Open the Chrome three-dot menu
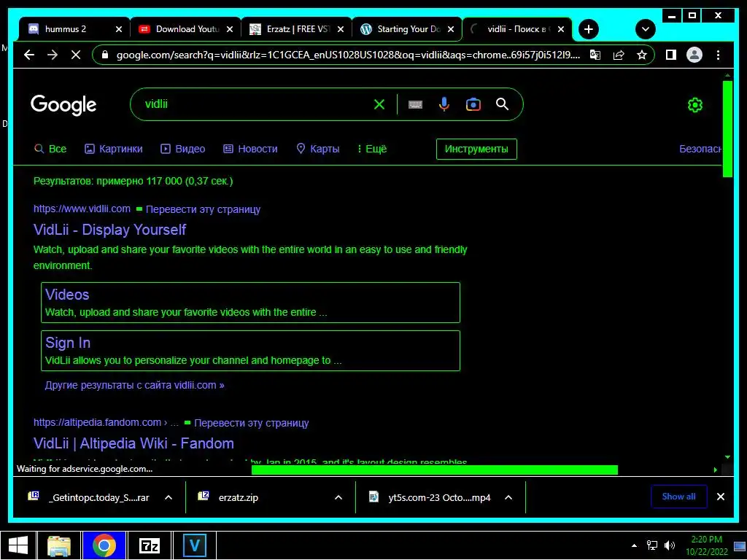Viewport: 747px width, 560px height. click(x=718, y=55)
